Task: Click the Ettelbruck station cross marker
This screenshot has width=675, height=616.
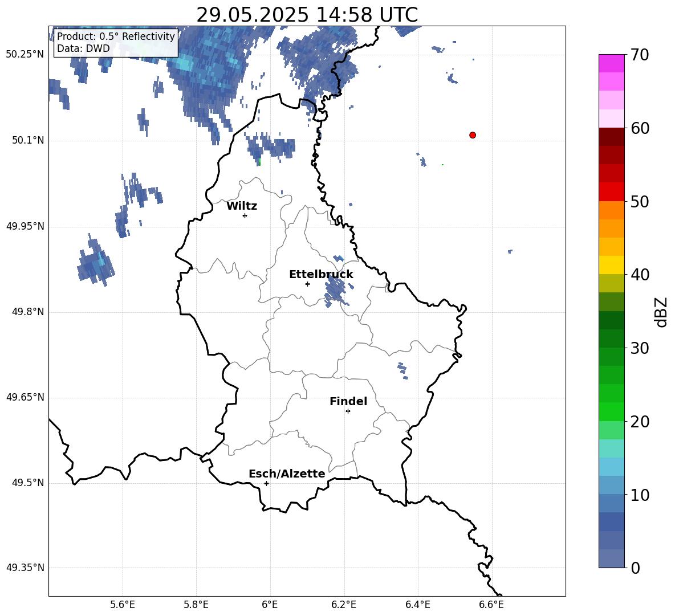Action: coord(307,284)
